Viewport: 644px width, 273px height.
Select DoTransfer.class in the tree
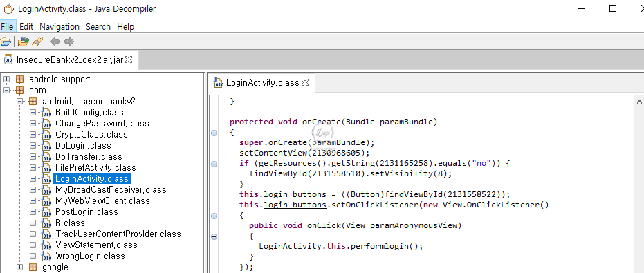(89, 157)
